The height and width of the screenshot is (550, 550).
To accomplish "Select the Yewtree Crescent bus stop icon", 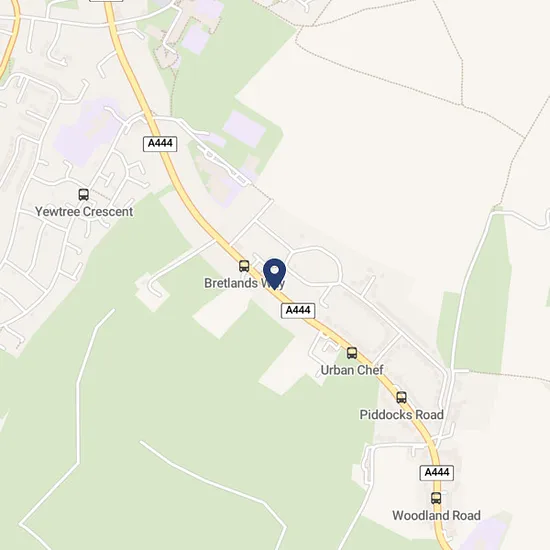I will (83, 194).
